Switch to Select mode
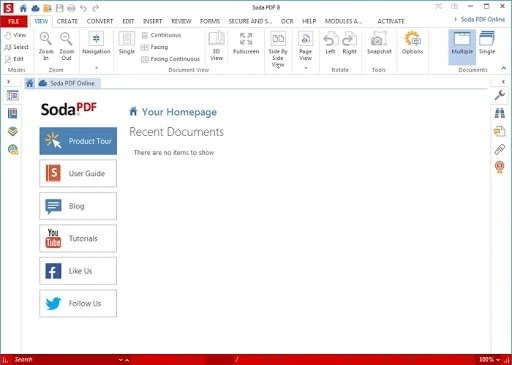The image size is (512, 365). [16, 47]
